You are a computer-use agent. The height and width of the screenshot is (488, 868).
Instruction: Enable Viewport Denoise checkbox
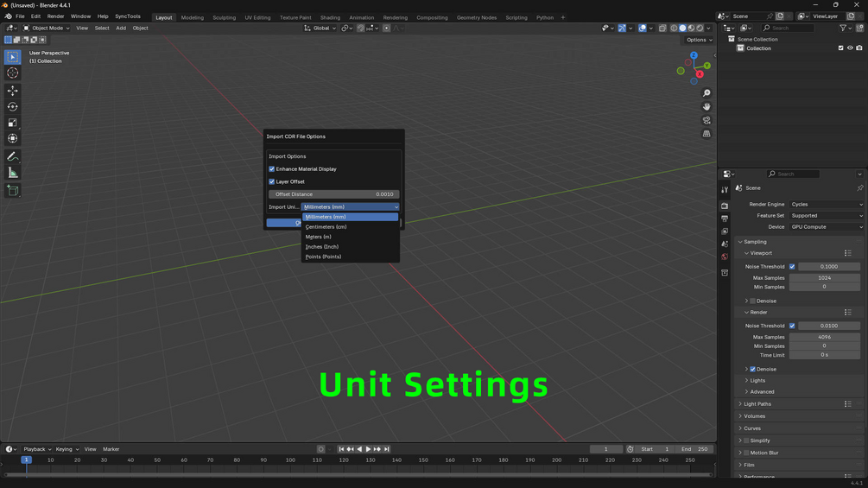752,301
